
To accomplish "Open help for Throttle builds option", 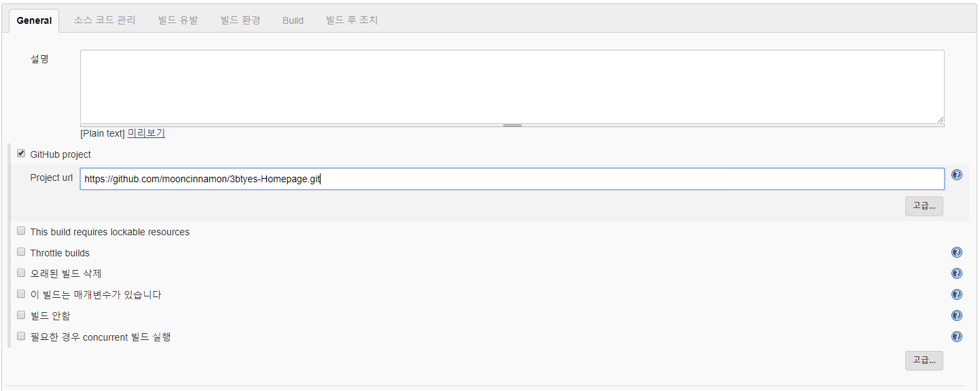I will click(957, 252).
